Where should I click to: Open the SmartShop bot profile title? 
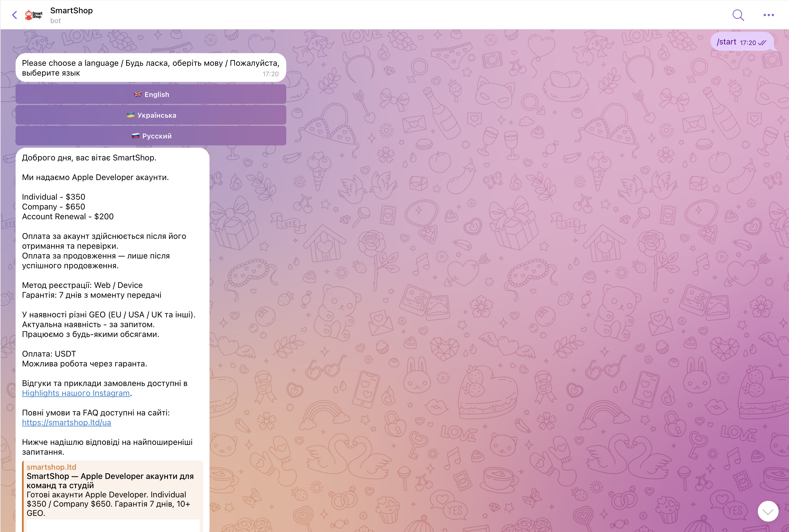71,10
